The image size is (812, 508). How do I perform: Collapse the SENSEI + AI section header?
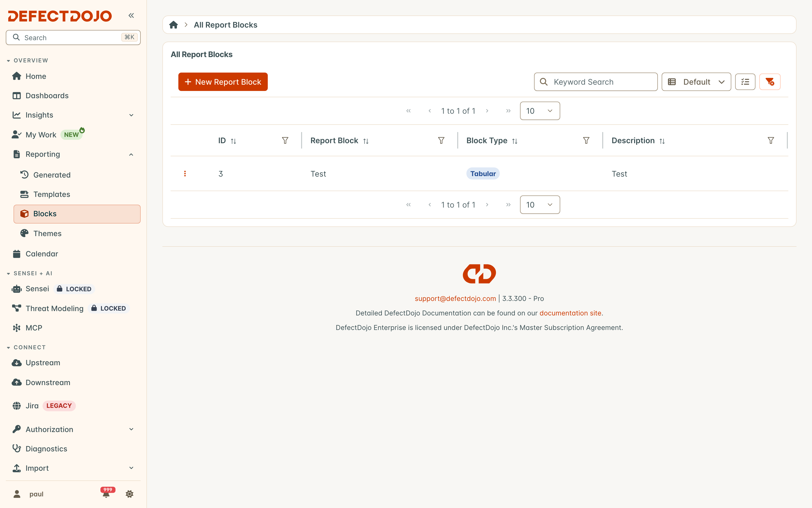(29, 274)
